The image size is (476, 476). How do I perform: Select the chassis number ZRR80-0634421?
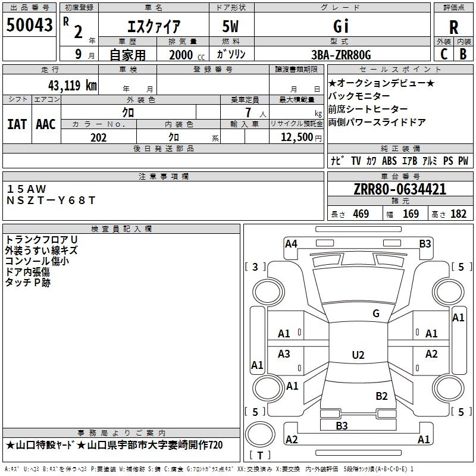tap(400, 190)
